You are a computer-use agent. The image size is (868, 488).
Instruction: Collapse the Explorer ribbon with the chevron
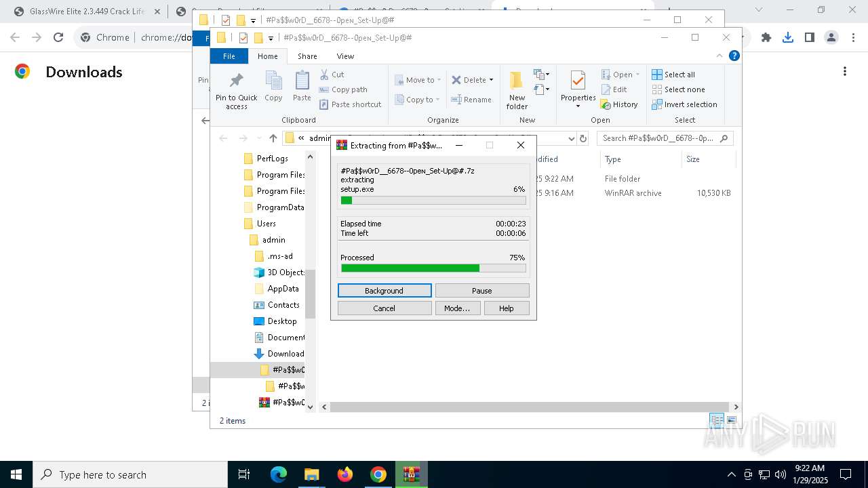719,56
